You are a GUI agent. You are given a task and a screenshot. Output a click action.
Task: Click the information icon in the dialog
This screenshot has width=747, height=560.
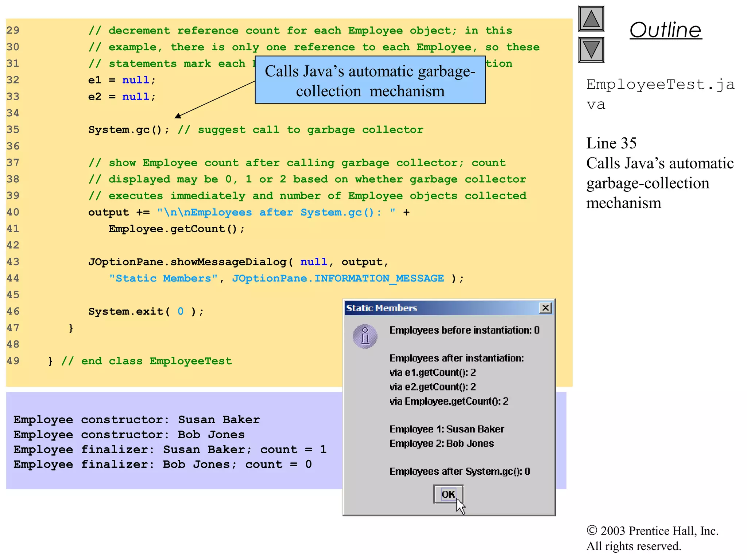pyautogui.click(x=365, y=336)
